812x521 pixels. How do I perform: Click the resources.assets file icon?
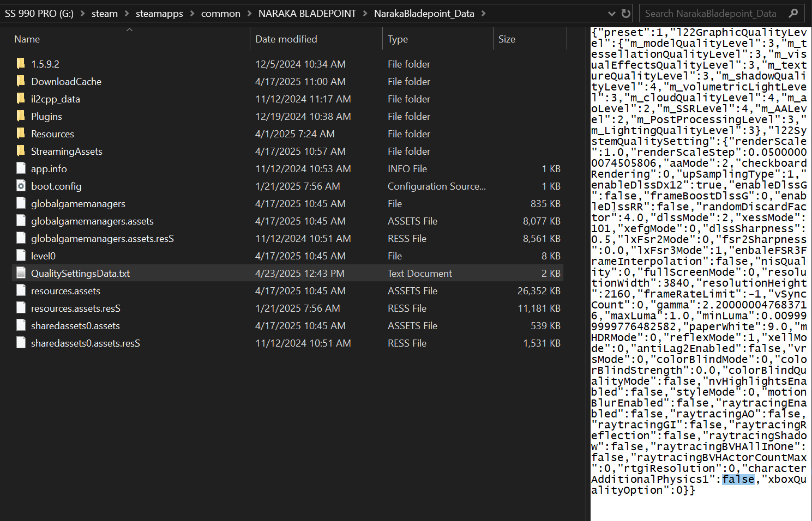click(x=21, y=290)
